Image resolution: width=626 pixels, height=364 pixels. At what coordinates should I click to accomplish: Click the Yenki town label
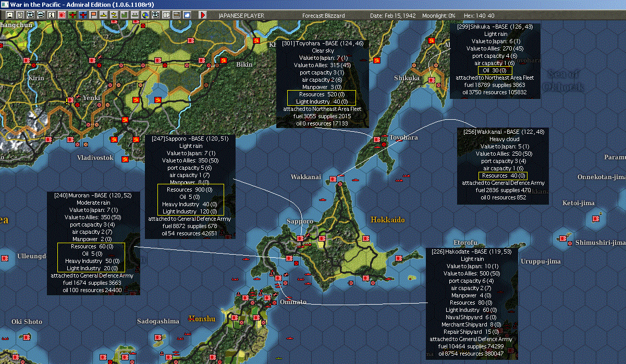(x=91, y=97)
